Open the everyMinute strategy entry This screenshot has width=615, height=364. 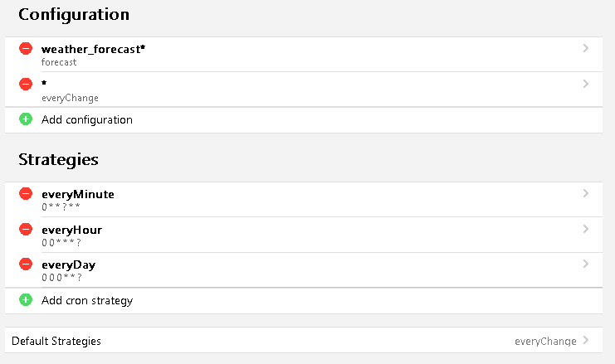pos(77,194)
